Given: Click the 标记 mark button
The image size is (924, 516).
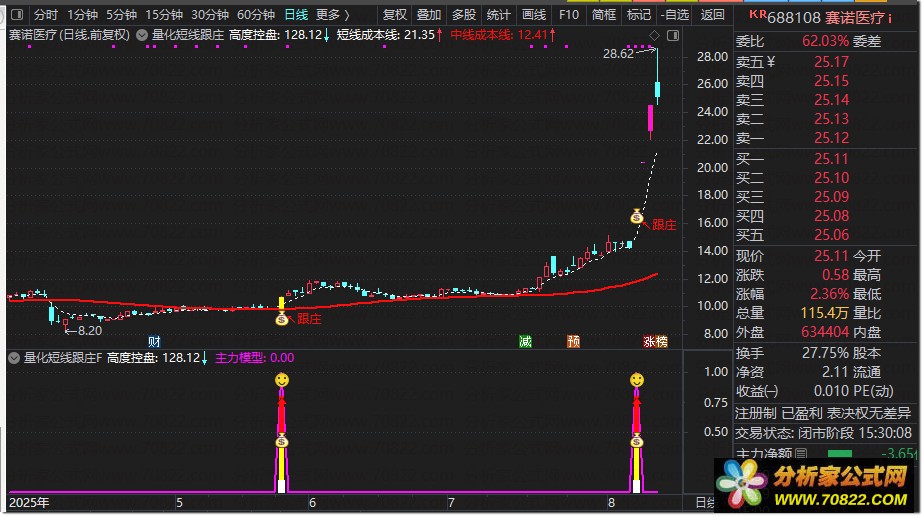Looking at the screenshot, I should 639,15.
